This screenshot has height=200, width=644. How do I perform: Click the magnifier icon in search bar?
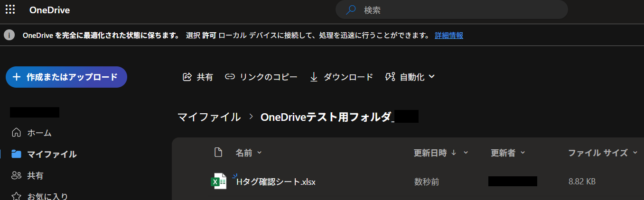(x=351, y=9)
